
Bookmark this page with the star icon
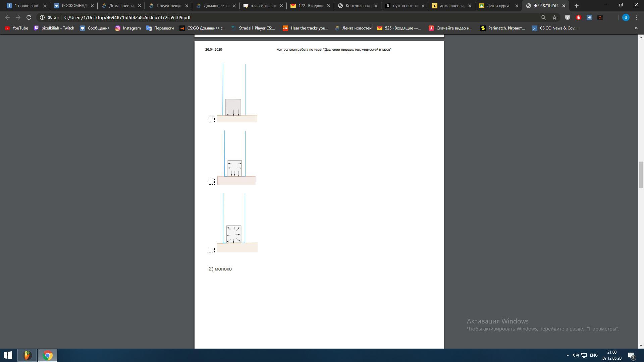tap(554, 17)
